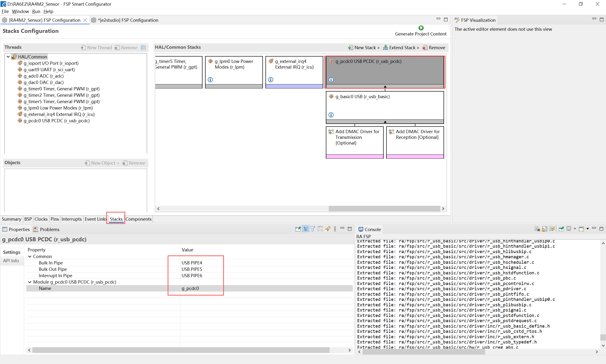The image size is (606, 364).
Task: Click the info icon on g_external_irq4 block
Action: click(x=271, y=80)
